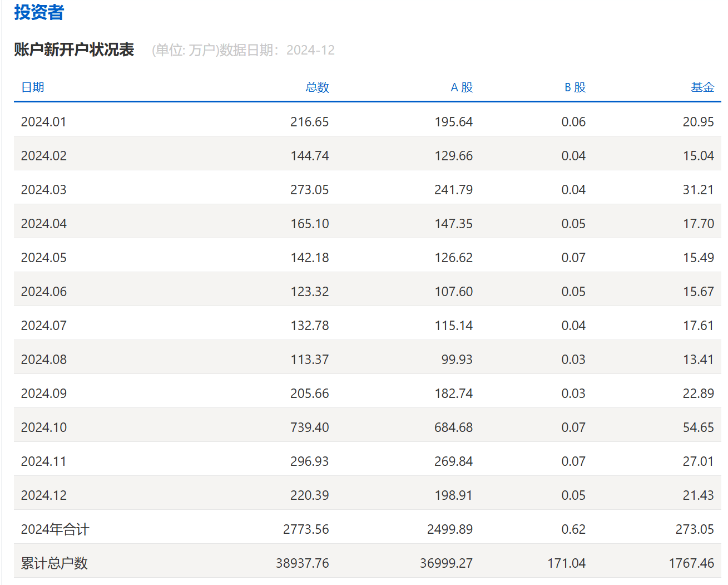Click the B 股 column header
Viewport: 728px width, 585px height.
(575, 87)
